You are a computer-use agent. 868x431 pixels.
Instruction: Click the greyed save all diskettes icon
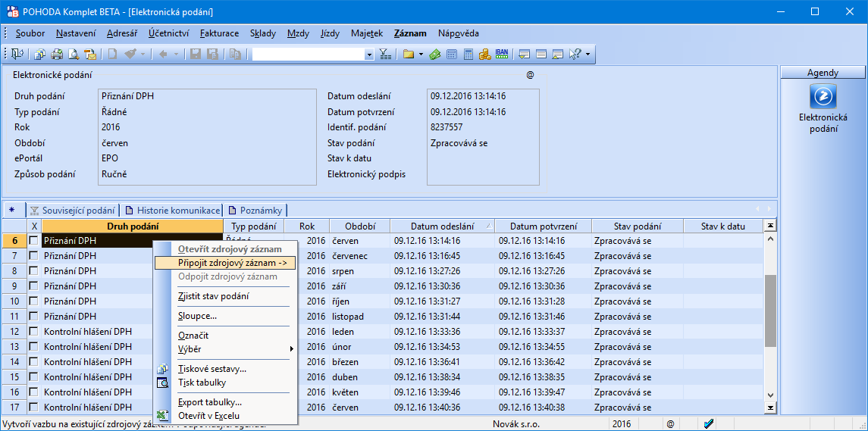point(212,54)
